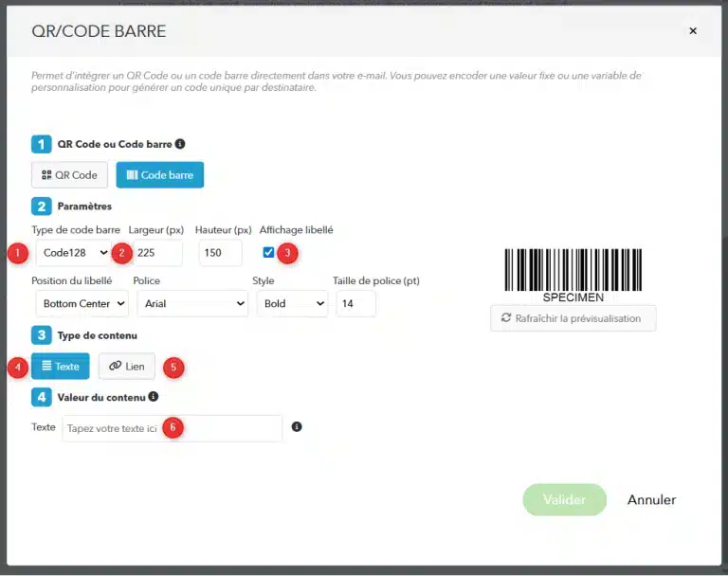Select the Code barre option button
The image size is (728, 576).
coord(159,175)
